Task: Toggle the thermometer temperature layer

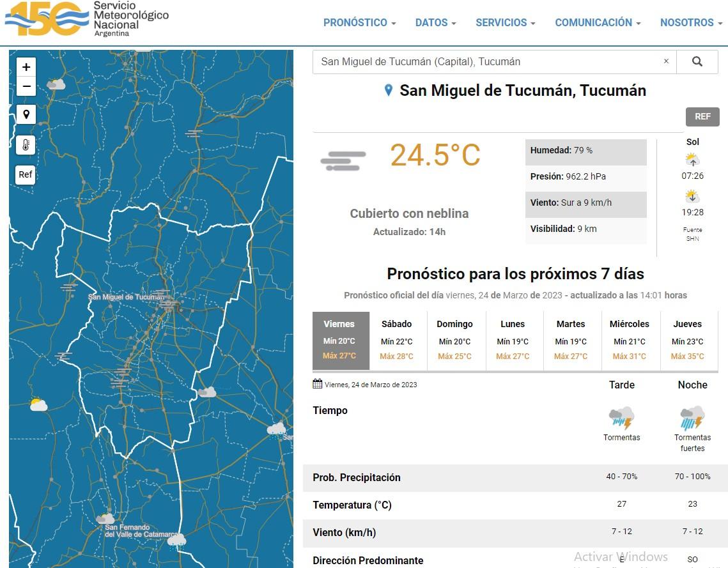Action: [x=26, y=145]
